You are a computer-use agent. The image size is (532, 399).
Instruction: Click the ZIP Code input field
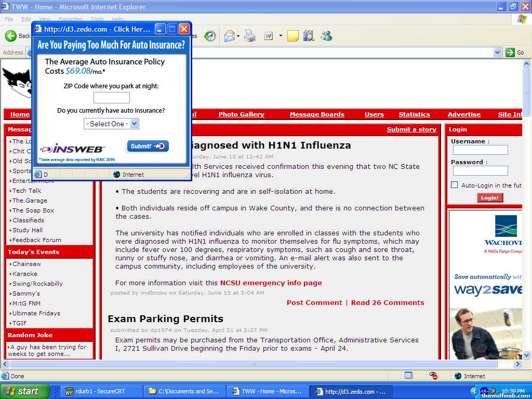(111, 98)
